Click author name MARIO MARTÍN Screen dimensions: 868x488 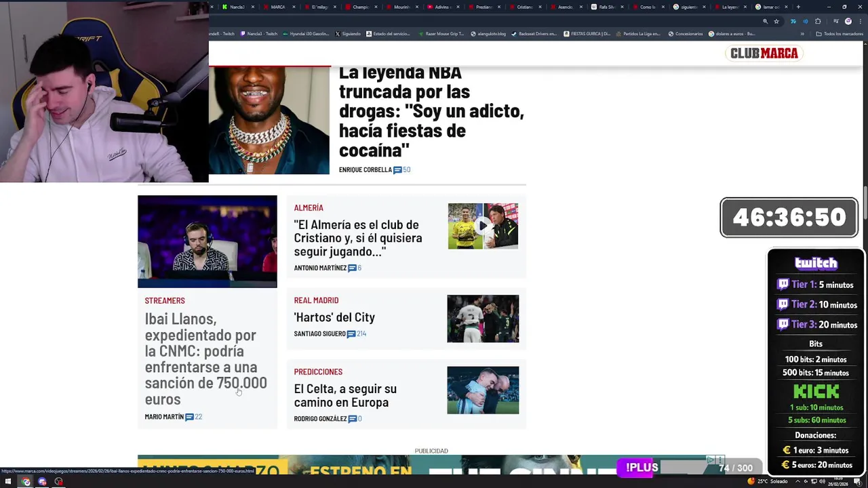coord(164,417)
